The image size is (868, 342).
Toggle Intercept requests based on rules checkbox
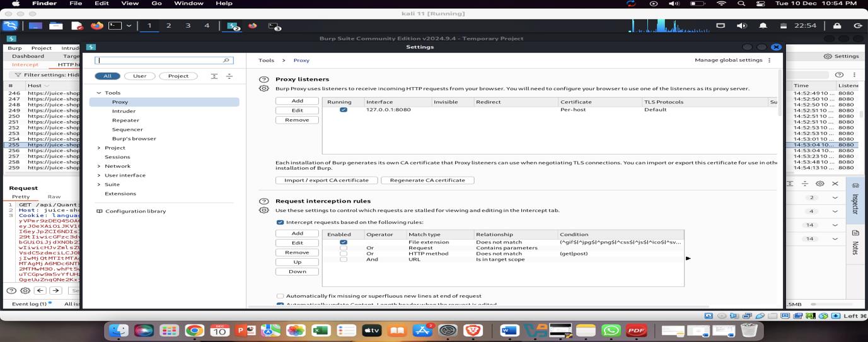coord(280,222)
